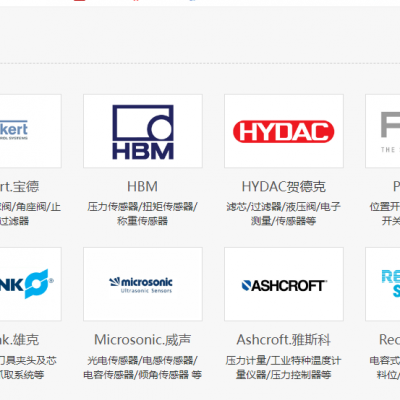Viewport: 400px width, 400px height.
Task: Open the Rec brand title at right
Action: point(389,340)
